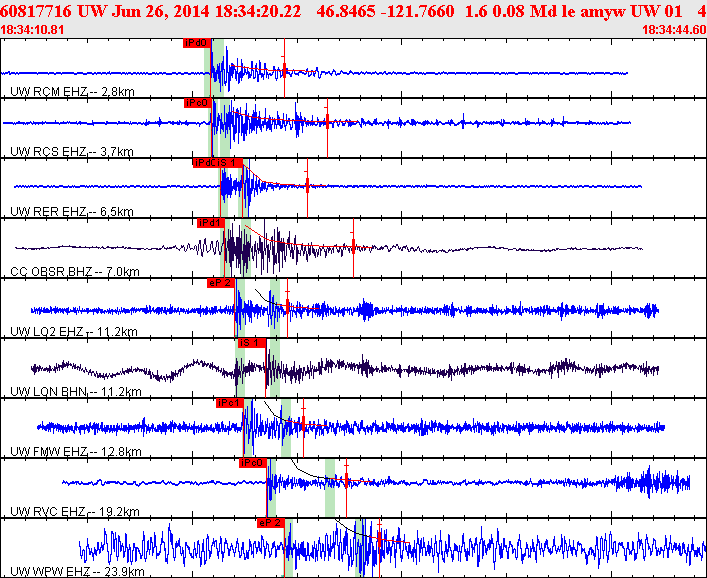707x578 pixels.
Task: Click the red coda duration marker on LO2 trace
Action: point(288,308)
